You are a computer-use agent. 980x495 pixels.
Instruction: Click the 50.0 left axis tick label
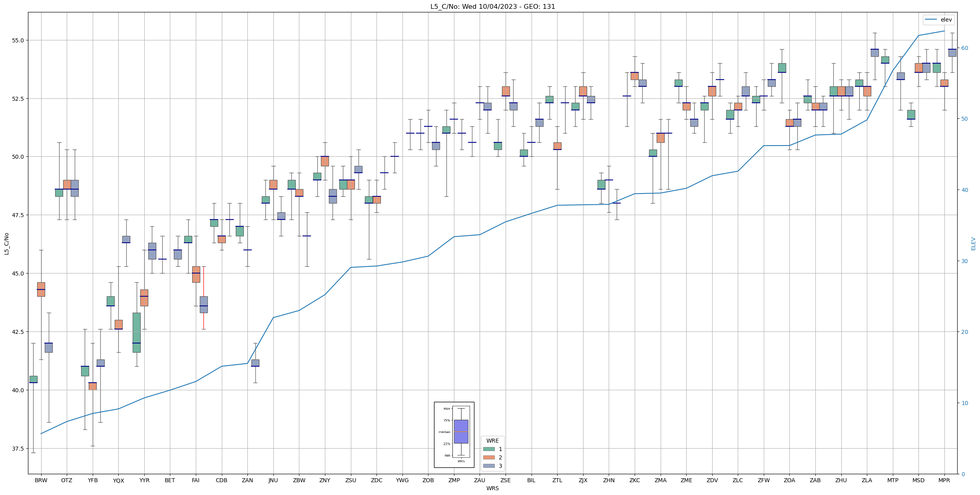[x=18, y=157]
